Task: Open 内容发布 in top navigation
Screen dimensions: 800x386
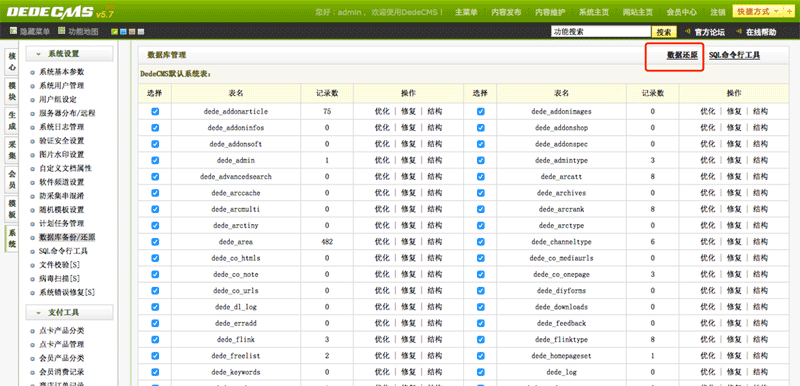Action: point(506,12)
